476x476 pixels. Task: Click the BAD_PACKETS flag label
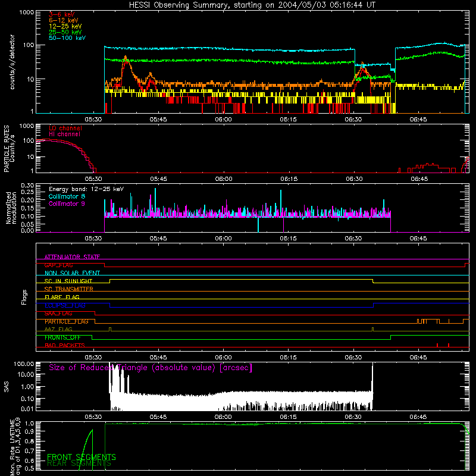[x=65, y=345]
